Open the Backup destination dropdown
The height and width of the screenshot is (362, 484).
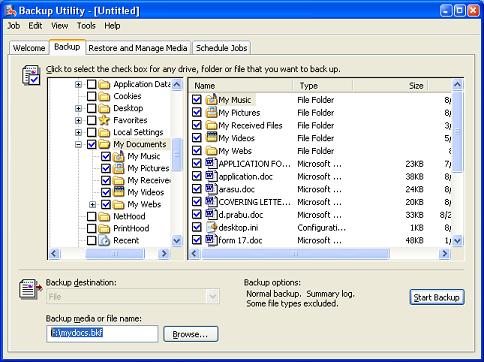pyautogui.click(x=212, y=296)
